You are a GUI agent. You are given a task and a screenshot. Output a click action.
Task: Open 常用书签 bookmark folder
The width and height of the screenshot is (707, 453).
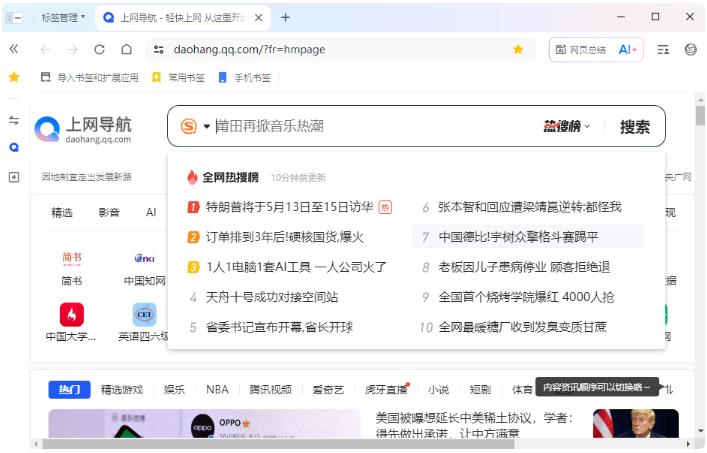point(178,78)
